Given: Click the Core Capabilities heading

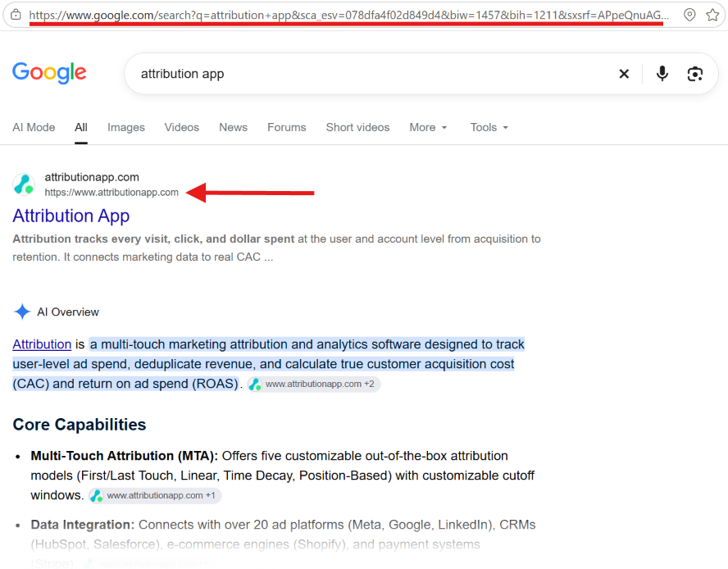Looking at the screenshot, I should pos(80,425).
